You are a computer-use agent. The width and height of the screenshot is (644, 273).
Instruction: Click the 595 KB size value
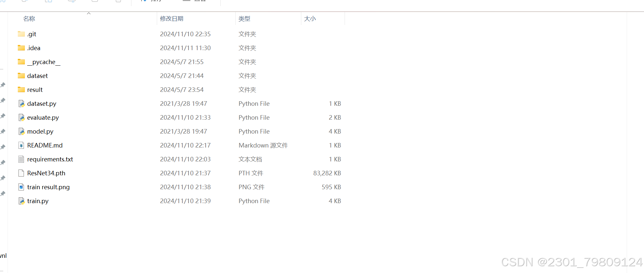click(x=331, y=187)
